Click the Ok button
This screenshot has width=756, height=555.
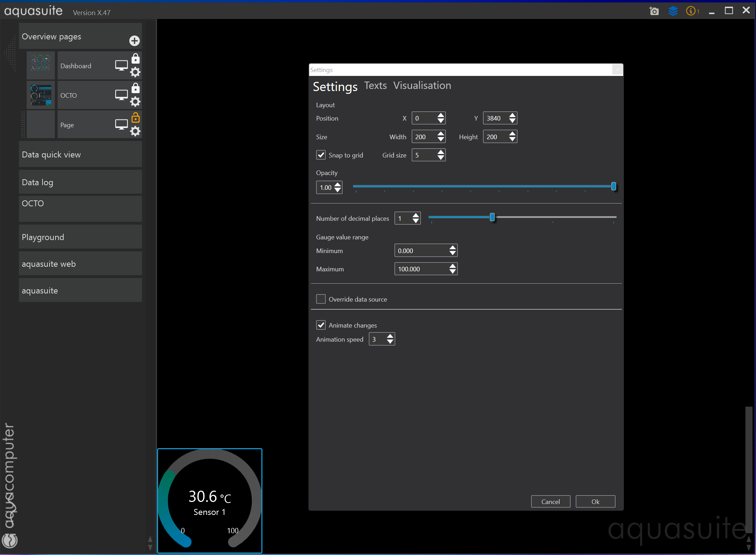click(x=595, y=502)
